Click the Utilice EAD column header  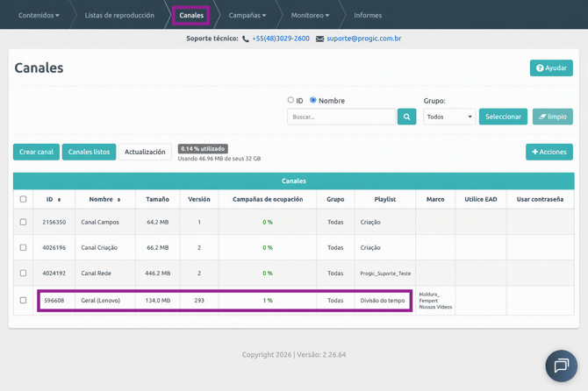click(x=481, y=199)
